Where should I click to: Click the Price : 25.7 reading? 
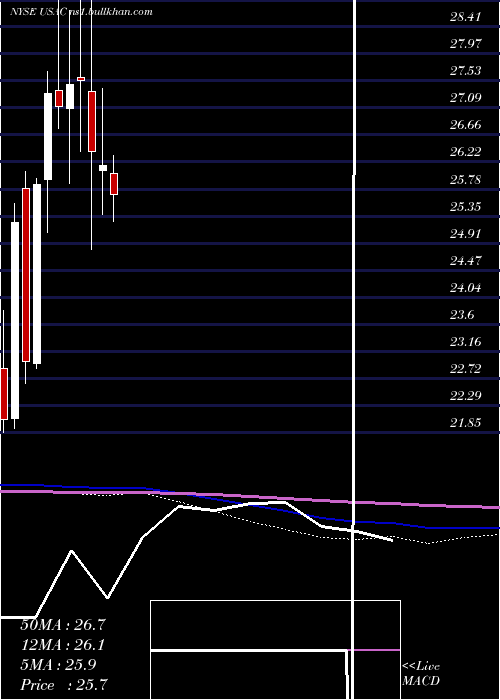[63, 685]
